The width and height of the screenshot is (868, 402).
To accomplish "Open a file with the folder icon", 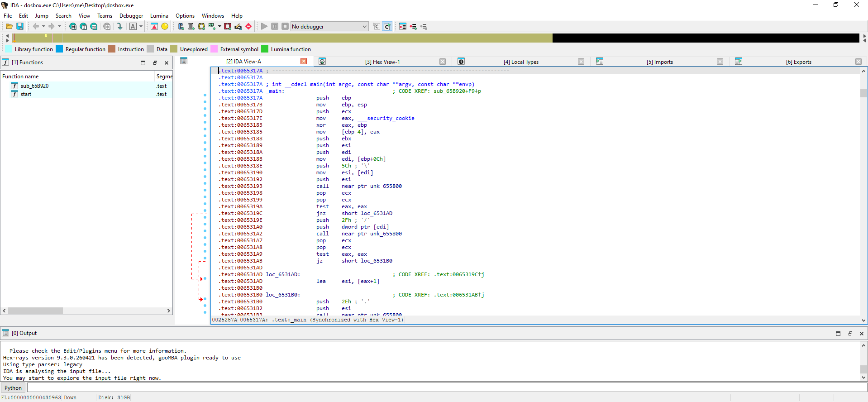I will (x=9, y=26).
